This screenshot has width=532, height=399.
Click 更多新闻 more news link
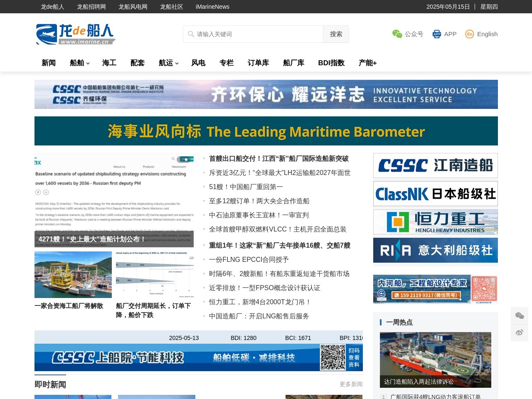point(351,384)
